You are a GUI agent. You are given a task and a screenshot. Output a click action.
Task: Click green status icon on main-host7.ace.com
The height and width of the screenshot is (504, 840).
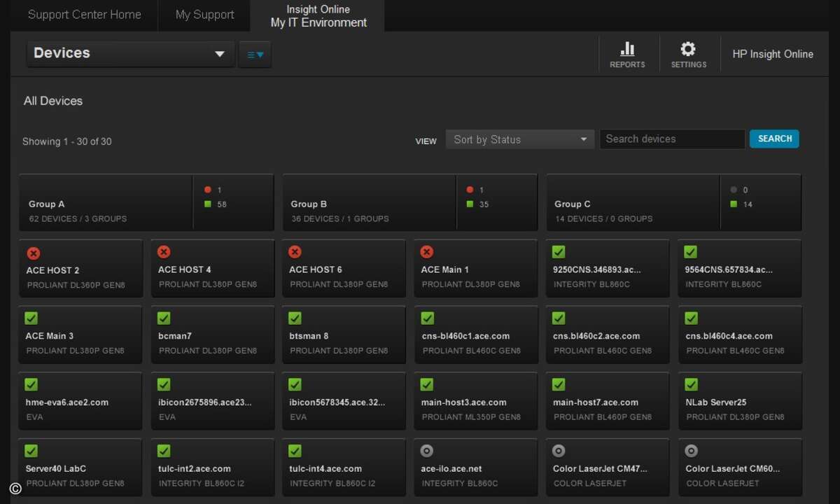559,384
